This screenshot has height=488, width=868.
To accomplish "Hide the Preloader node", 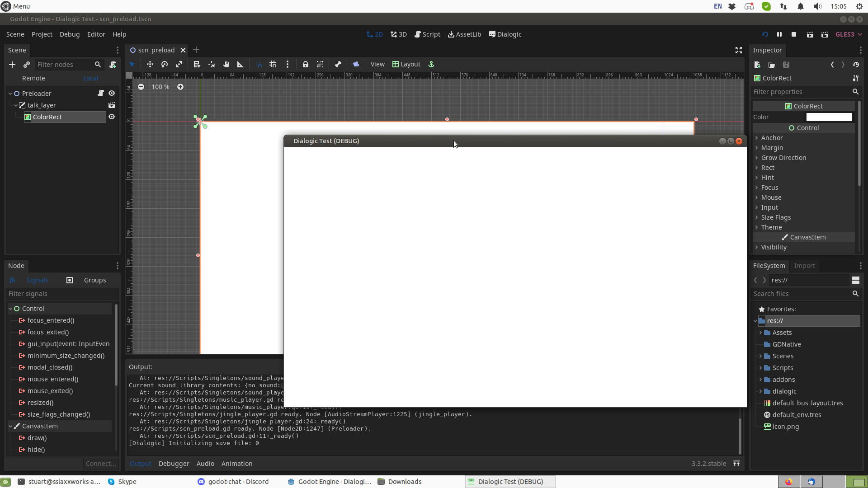I will pos(111,93).
